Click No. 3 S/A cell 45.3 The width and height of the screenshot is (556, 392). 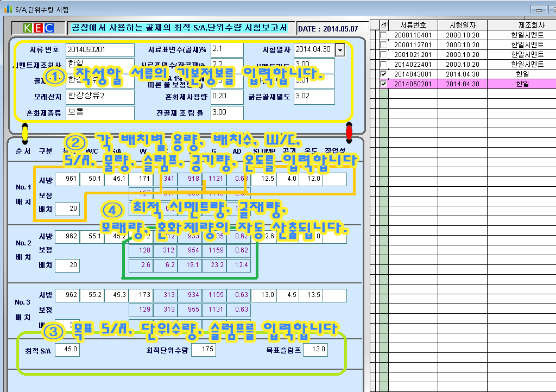coord(116,295)
